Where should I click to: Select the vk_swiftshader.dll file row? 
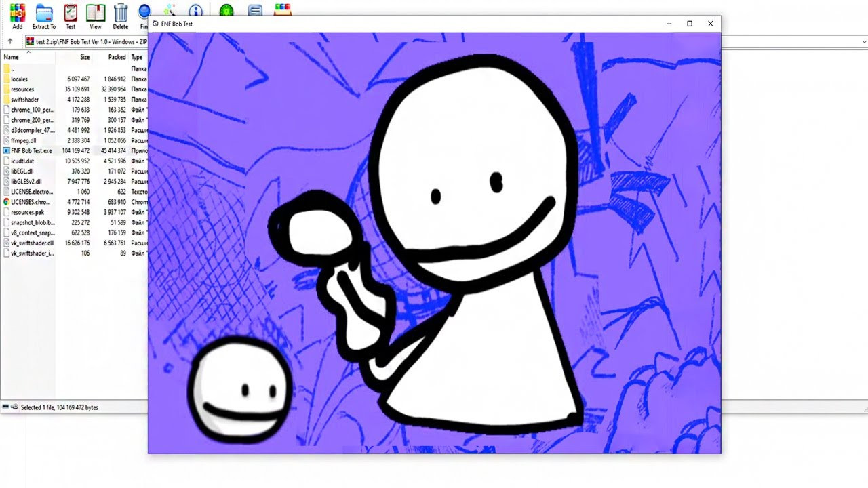click(x=75, y=243)
